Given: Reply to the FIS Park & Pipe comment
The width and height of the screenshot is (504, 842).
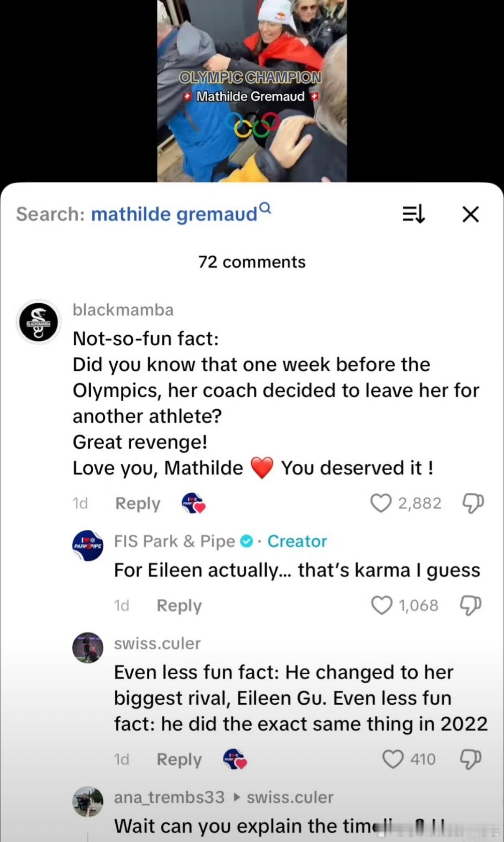Looking at the screenshot, I should point(179,605).
